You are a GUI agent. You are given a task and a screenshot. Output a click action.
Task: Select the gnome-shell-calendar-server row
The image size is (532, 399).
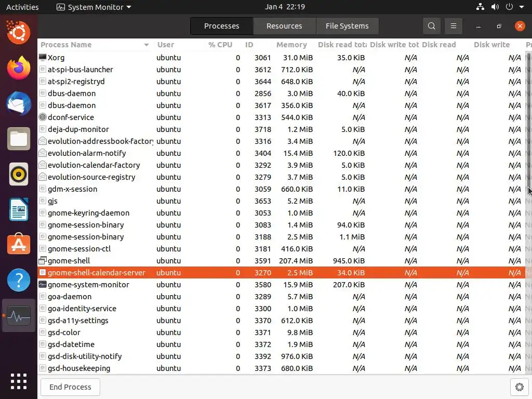click(281, 272)
